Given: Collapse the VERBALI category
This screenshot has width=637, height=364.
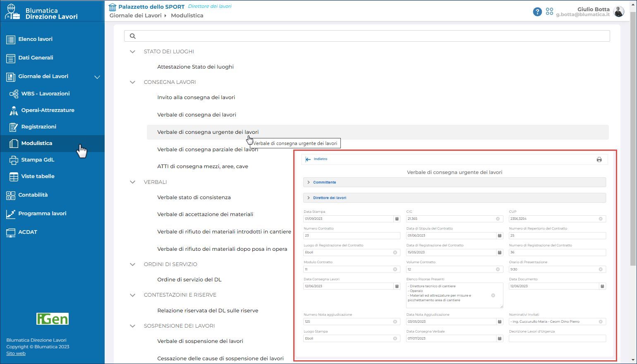Looking at the screenshot, I should pyautogui.click(x=132, y=182).
